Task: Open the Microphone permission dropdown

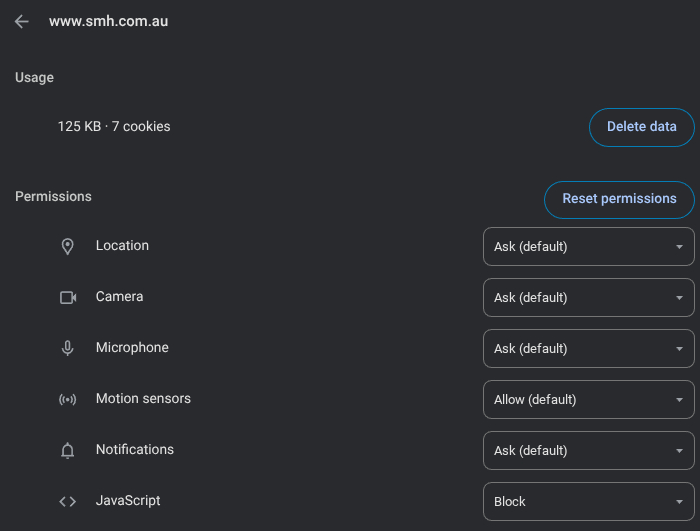Action: [588, 348]
